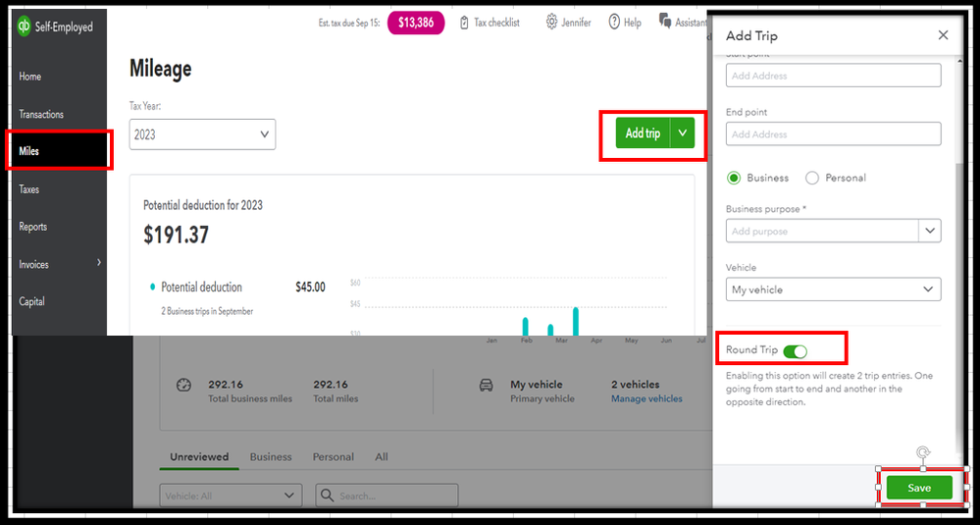Click the Help question mark icon
The height and width of the screenshot is (525, 980).
tap(614, 22)
